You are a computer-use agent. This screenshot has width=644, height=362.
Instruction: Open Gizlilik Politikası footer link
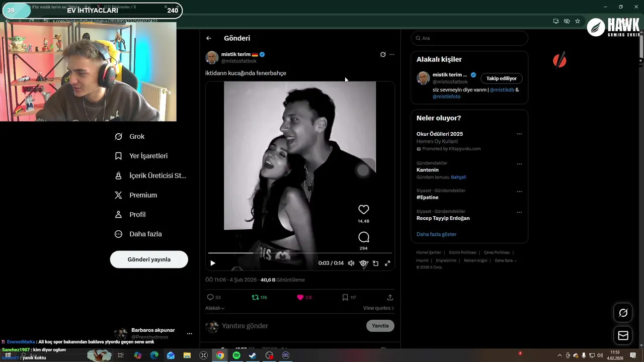(462, 252)
